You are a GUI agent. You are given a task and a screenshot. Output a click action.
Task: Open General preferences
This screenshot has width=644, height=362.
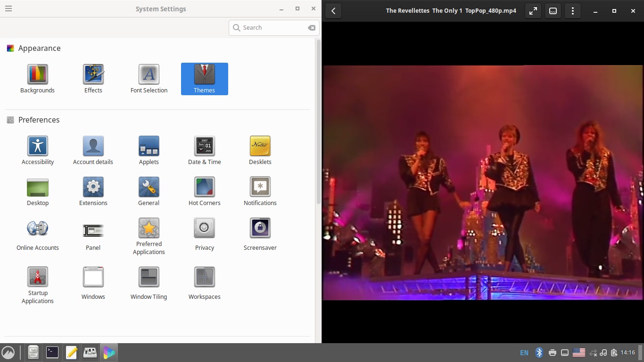(x=149, y=192)
